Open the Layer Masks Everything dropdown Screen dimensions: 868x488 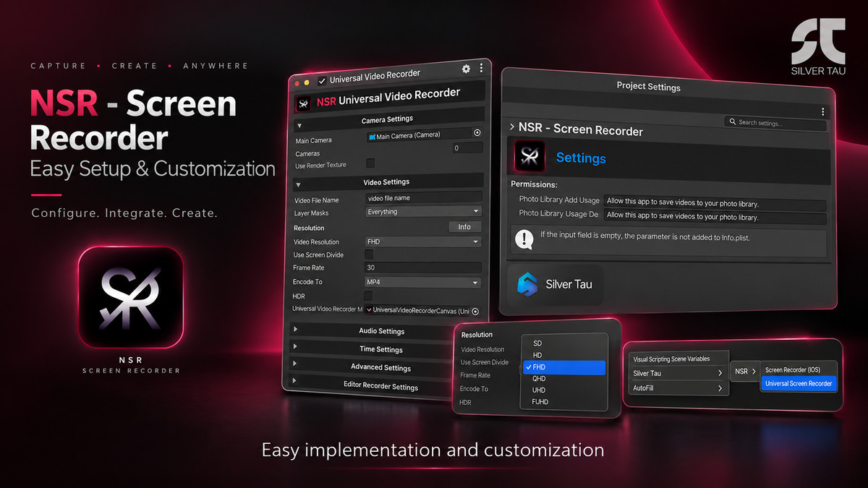tap(424, 211)
